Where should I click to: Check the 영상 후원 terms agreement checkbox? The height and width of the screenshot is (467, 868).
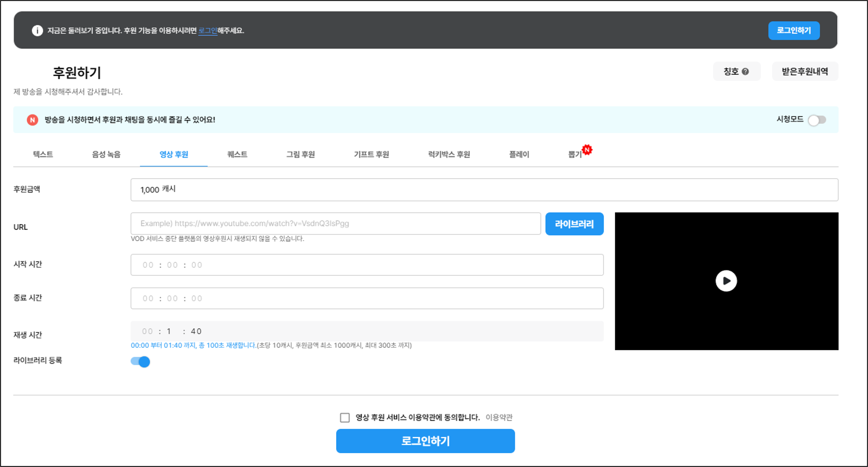pyautogui.click(x=345, y=417)
